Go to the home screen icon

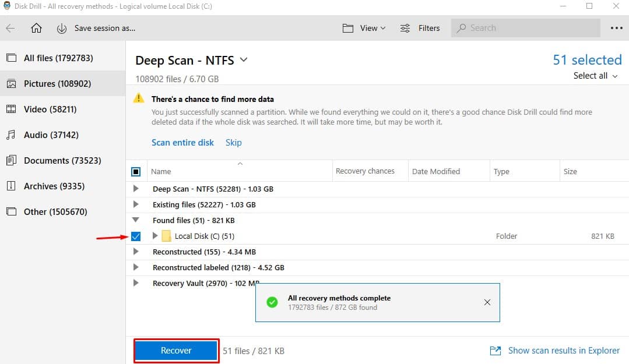point(36,28)
